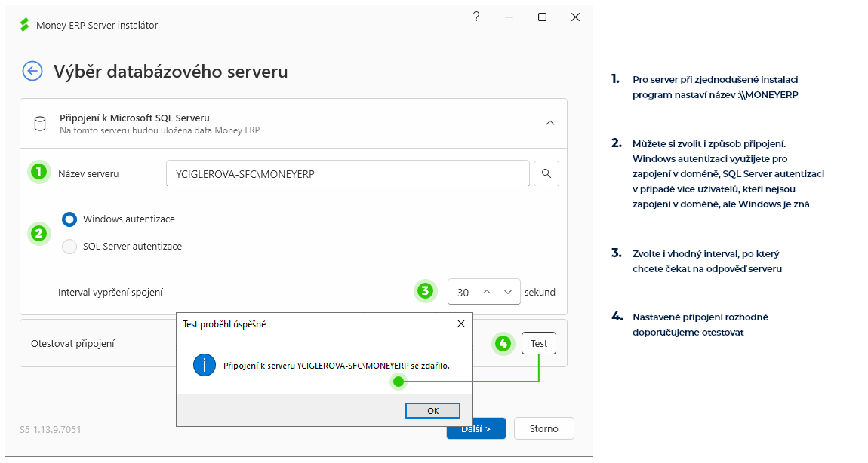Viewport: 868px width, 463px height.
Task: Click the 'Název serveru' label
Action: [88, 173]
